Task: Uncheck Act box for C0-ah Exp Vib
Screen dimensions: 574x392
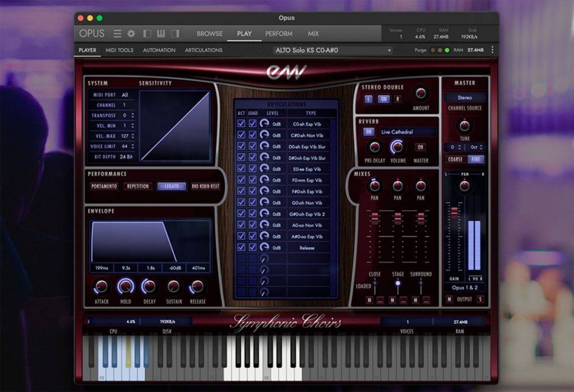Action: click(241, 124)
